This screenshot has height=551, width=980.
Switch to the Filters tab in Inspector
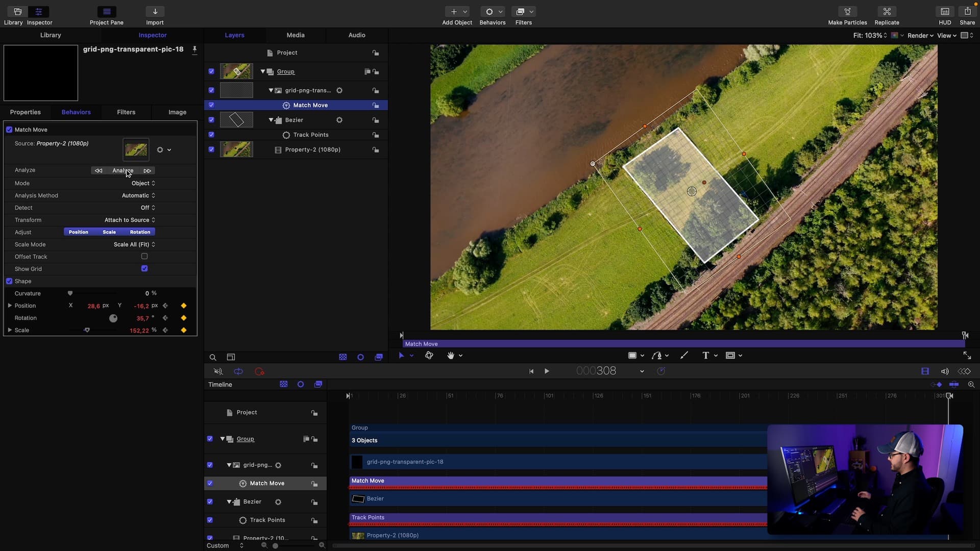click(126, 112)
